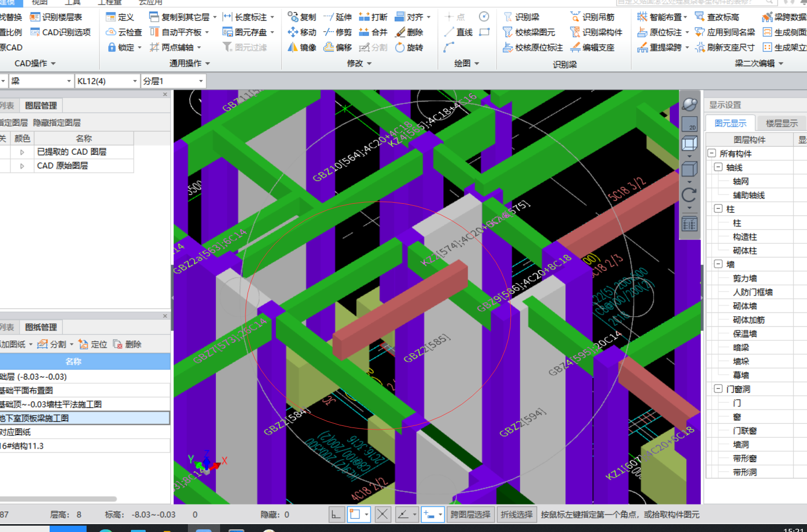Click the 复制到其它层 tool
Viewport: 807px width, 532px height.
179,17
